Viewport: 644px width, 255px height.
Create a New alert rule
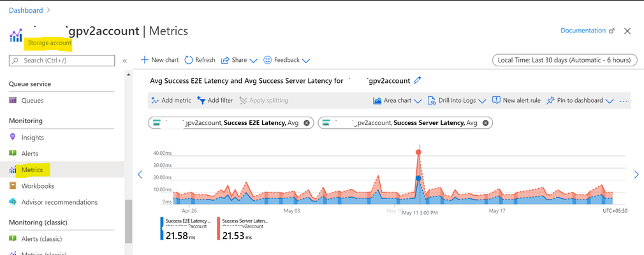(x=516, y=100)
